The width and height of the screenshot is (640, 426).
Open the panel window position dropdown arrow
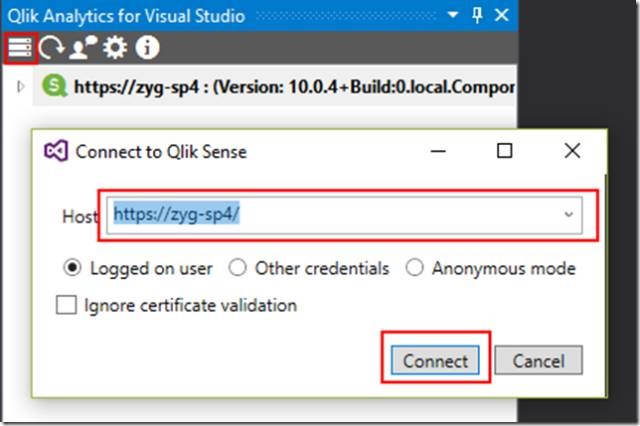452,15
